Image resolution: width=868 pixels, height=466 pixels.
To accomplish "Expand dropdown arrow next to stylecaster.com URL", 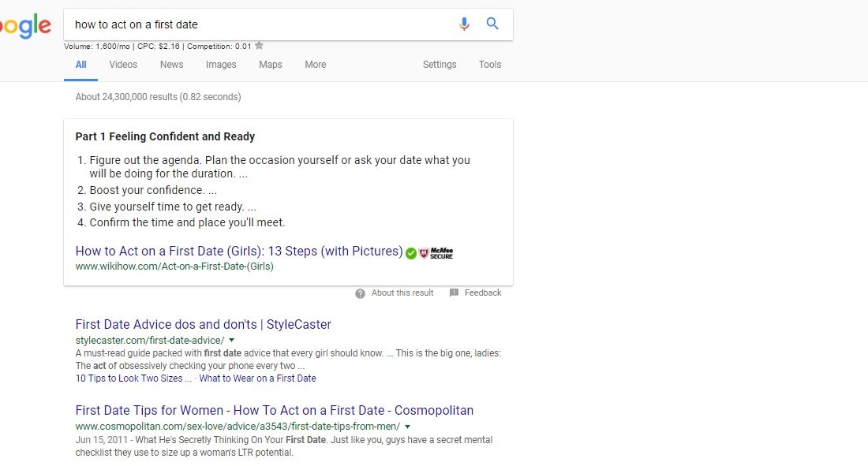I will coord(231,340).
